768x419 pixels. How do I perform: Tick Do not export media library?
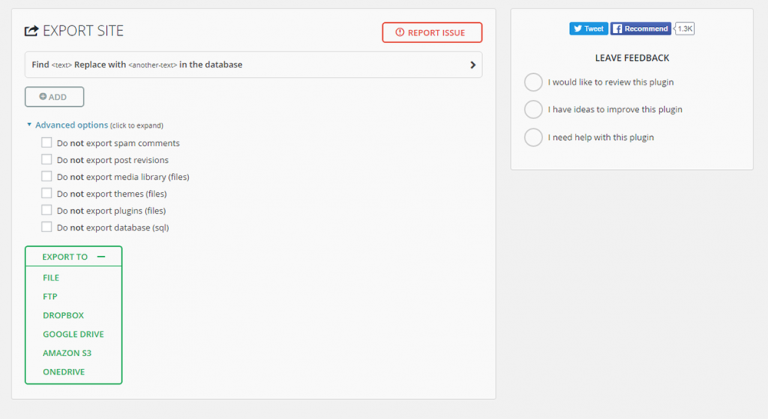(46, 177)
